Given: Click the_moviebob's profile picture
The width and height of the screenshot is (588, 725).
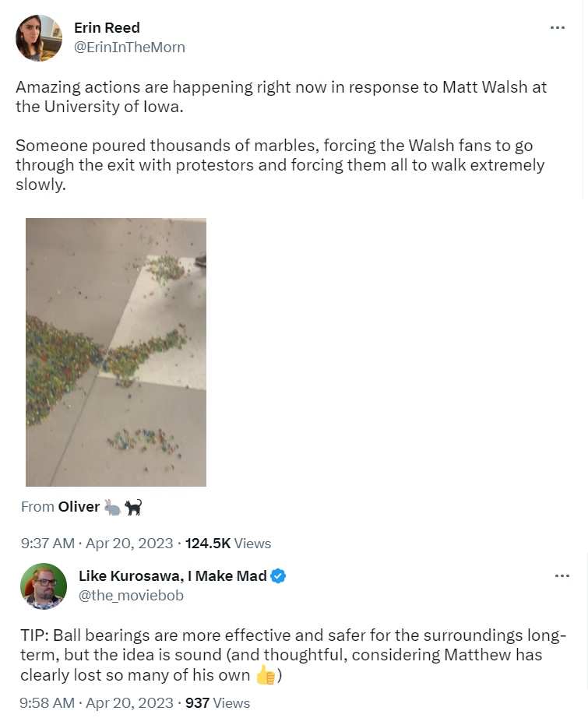Looking at the screenshot, I should click(x=44, y=586).
